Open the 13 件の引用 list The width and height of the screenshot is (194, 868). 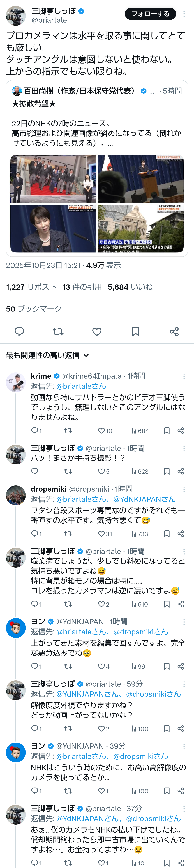tap(82, 287)
